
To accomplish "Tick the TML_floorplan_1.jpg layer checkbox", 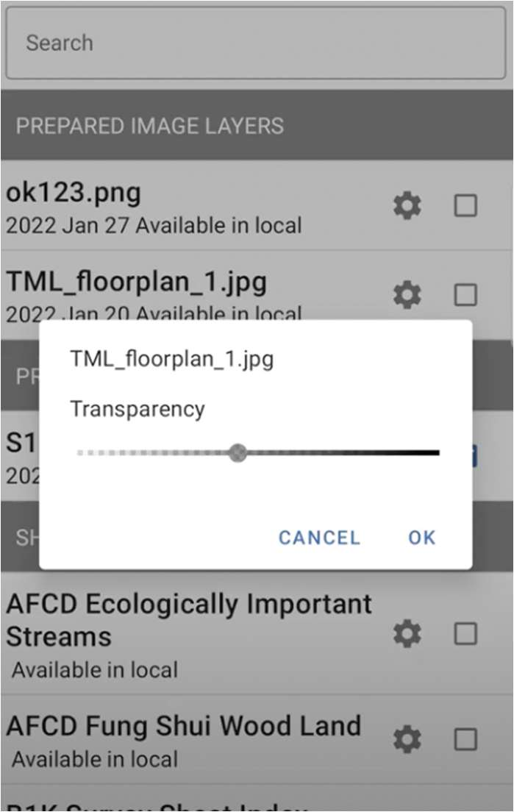I will (465, 295).
